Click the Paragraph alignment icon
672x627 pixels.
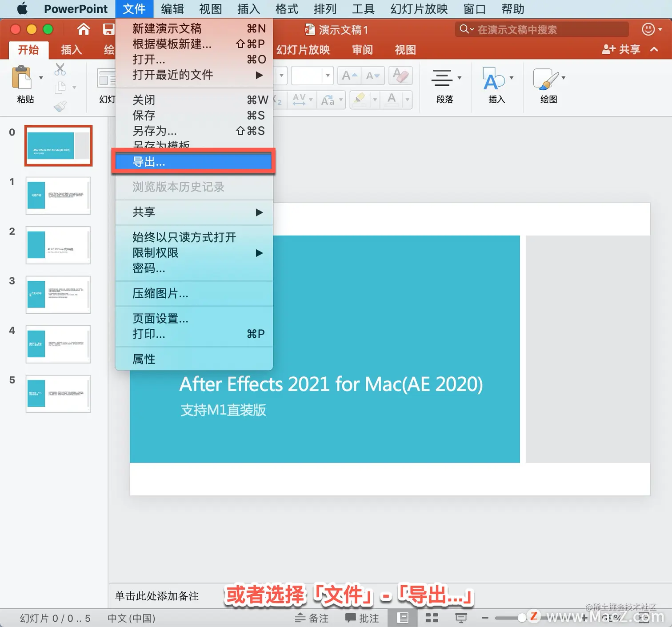pos(442,78)
